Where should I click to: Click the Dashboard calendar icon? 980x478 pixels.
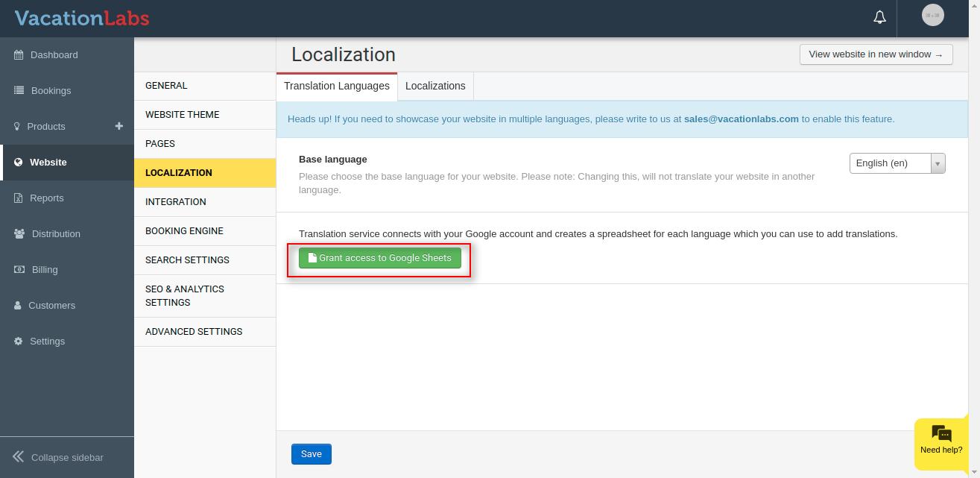click(x=19, y=55)
